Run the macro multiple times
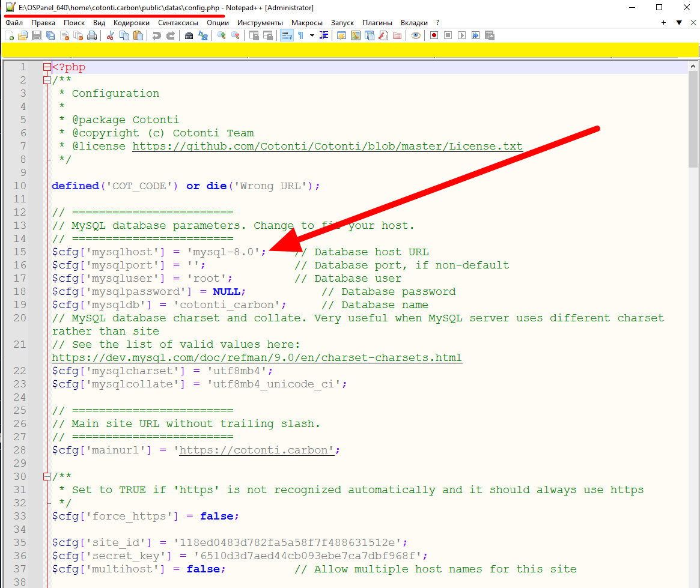Viewport: 700px width, 588px height. pos(475,35)
